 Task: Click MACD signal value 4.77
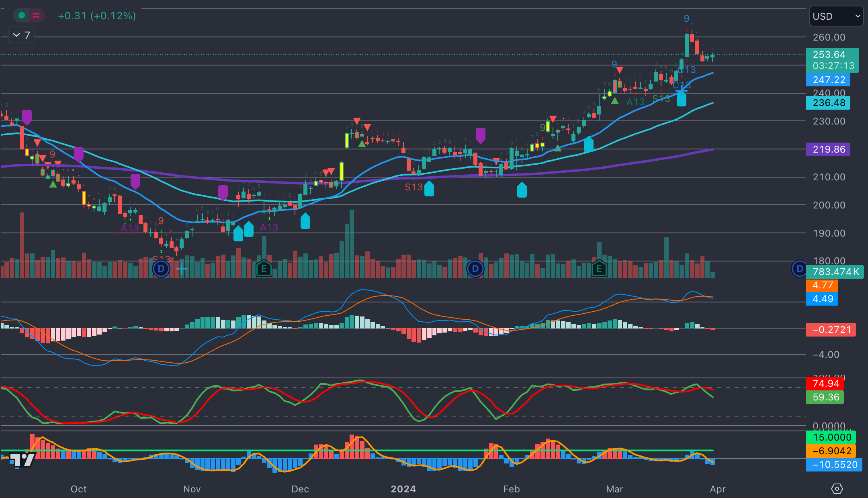[822, 285]
